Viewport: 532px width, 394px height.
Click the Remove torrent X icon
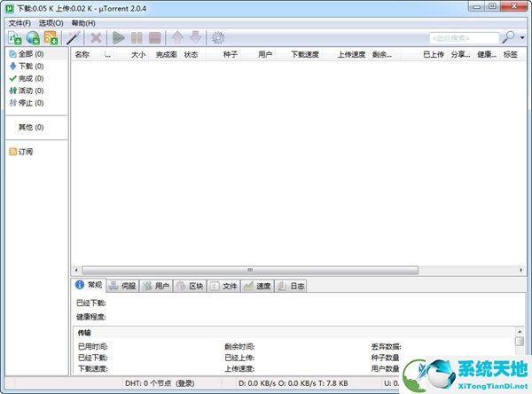click(96, 37)
